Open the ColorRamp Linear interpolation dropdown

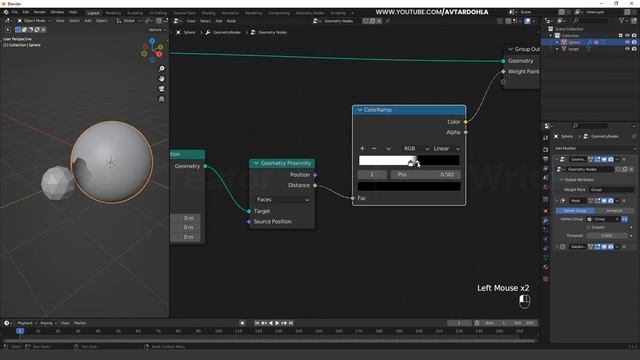(x=446, y=149)
